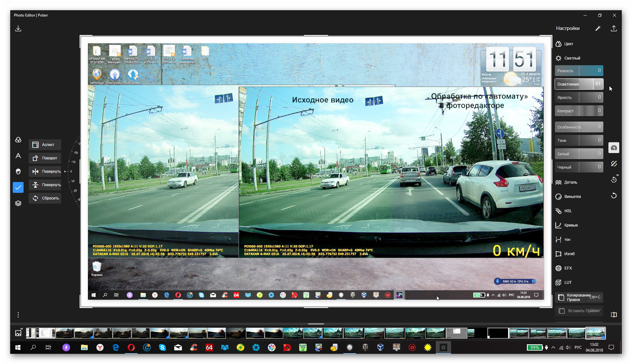
Task: Click the Сбросить reset button
Action: pyautogui.click(x=45, y=198)
